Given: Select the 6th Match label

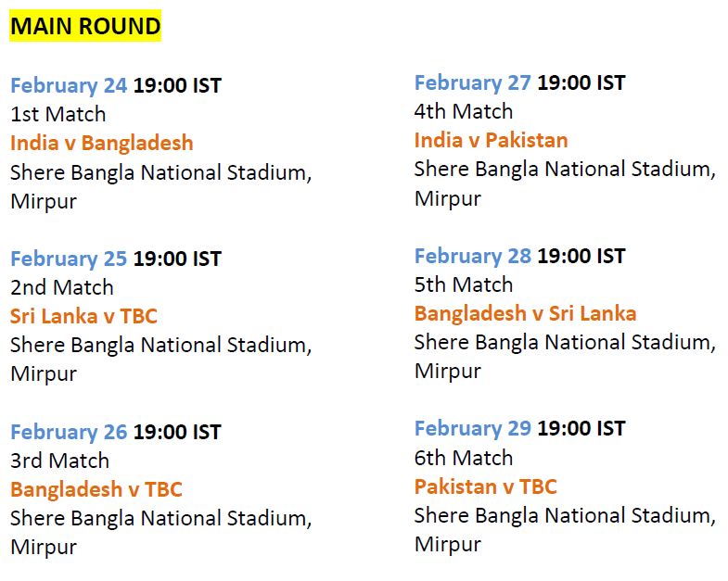Looking at the screenshot, I should tap(464, 457).
